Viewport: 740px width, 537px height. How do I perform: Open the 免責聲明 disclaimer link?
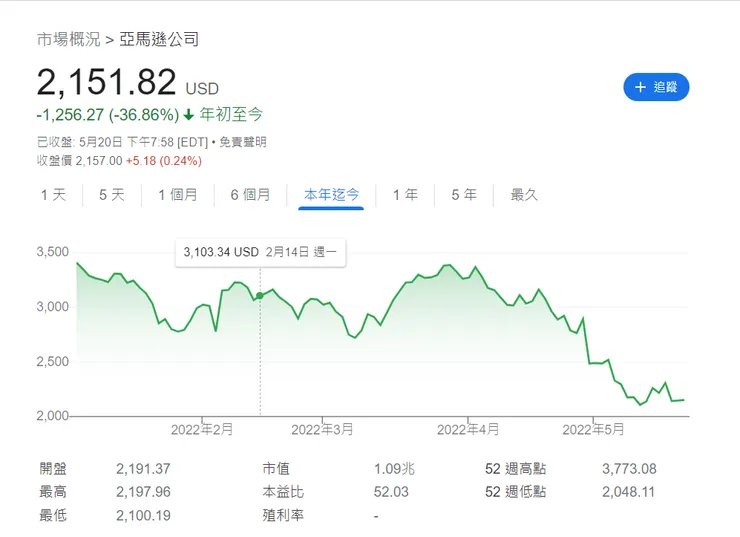243,142
